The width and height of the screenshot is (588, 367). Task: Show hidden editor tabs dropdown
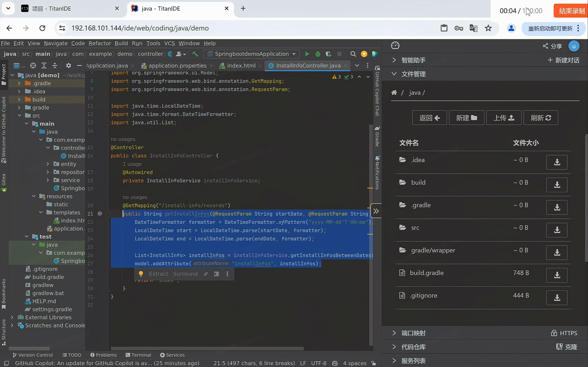[357, 66]
